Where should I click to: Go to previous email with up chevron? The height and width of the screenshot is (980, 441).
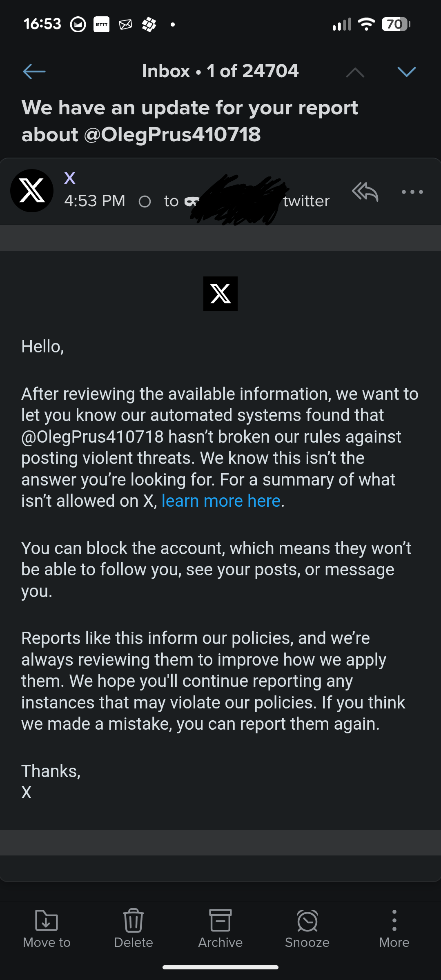click(x=355, y=72)
